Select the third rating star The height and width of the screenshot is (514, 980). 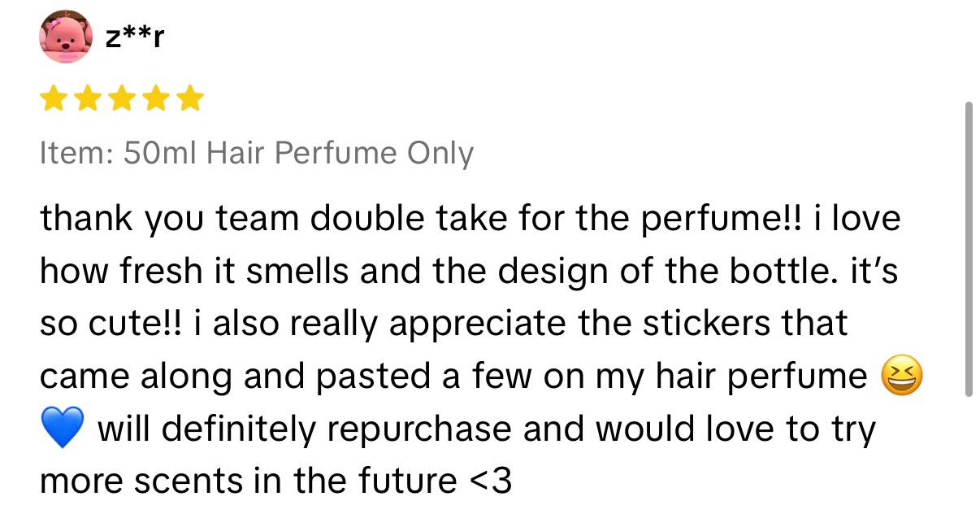click(121, 100)
